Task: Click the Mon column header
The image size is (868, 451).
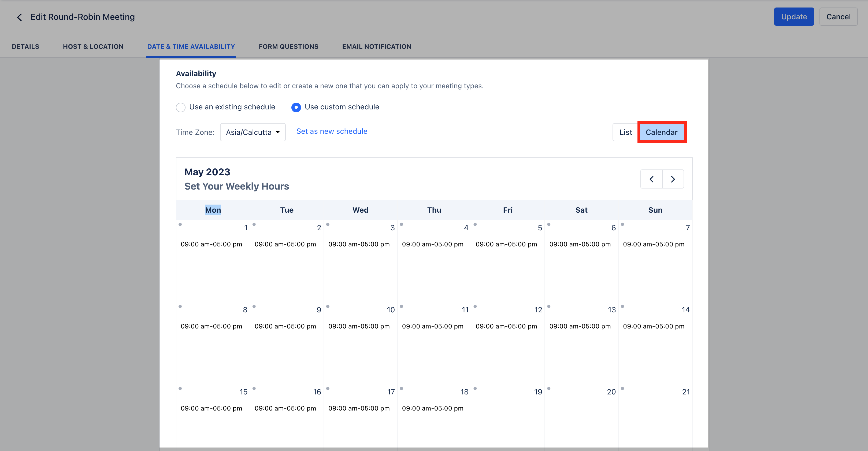Action: pyautogui.click(x=213, y=210)
